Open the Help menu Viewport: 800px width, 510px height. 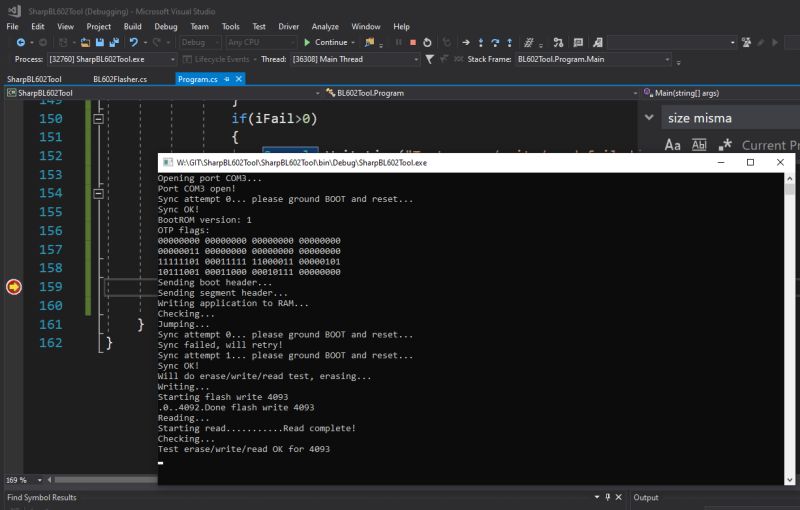(x=401, y=27)
